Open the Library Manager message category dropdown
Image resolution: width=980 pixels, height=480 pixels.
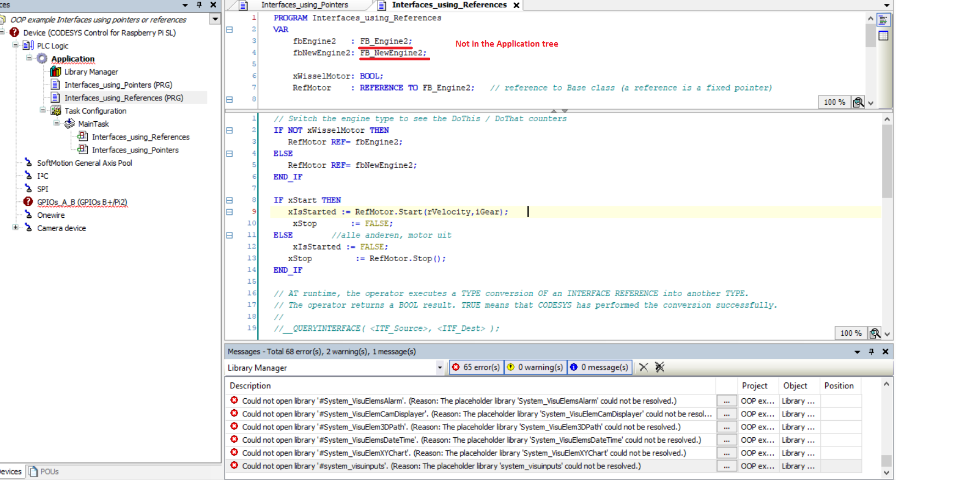coord(440,368)
